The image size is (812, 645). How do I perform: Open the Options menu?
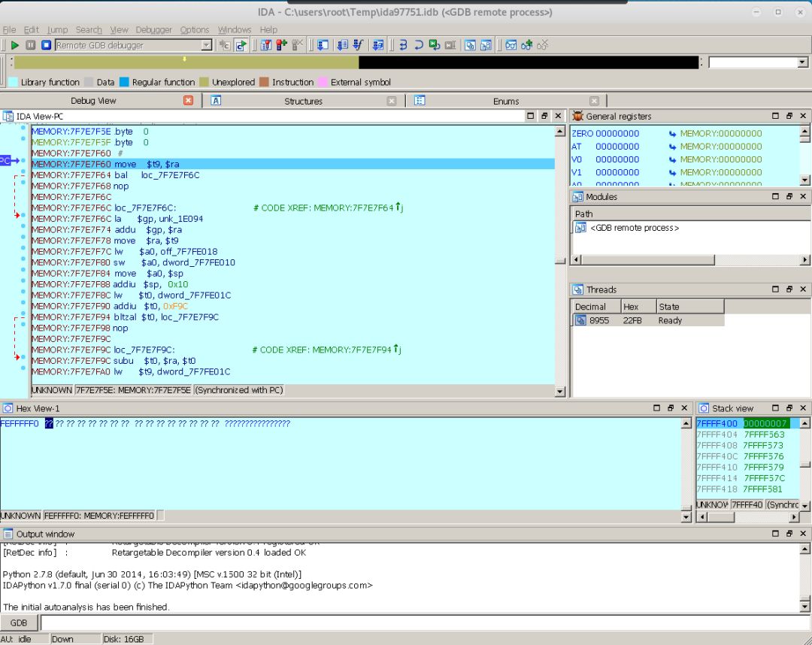pyautogui.click(x=194, y=29)
